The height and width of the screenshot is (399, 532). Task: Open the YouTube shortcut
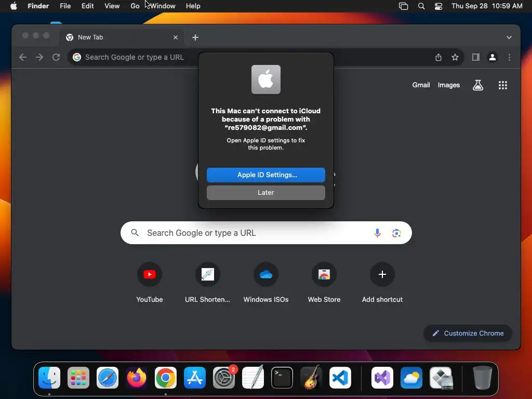[x=149, y=282]
